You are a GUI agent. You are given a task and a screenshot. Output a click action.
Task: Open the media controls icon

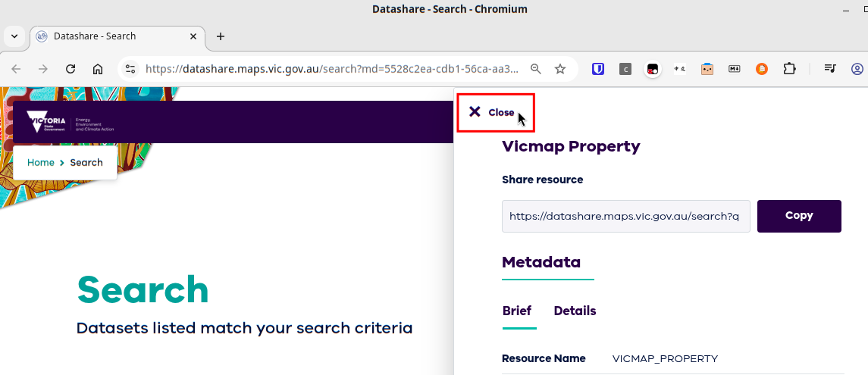click(x=830, y=69)
